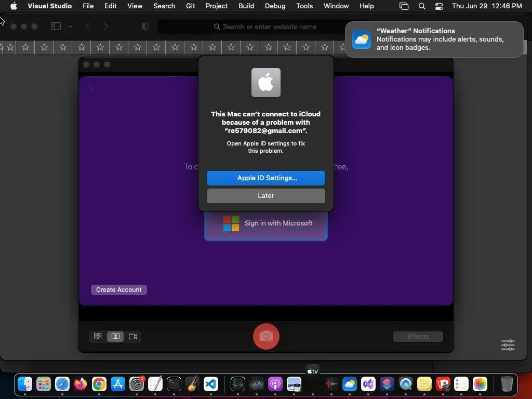Screen dimensions: 532x399
Task: Open QuickTime Player from the Dock
Action: point(405,384)
